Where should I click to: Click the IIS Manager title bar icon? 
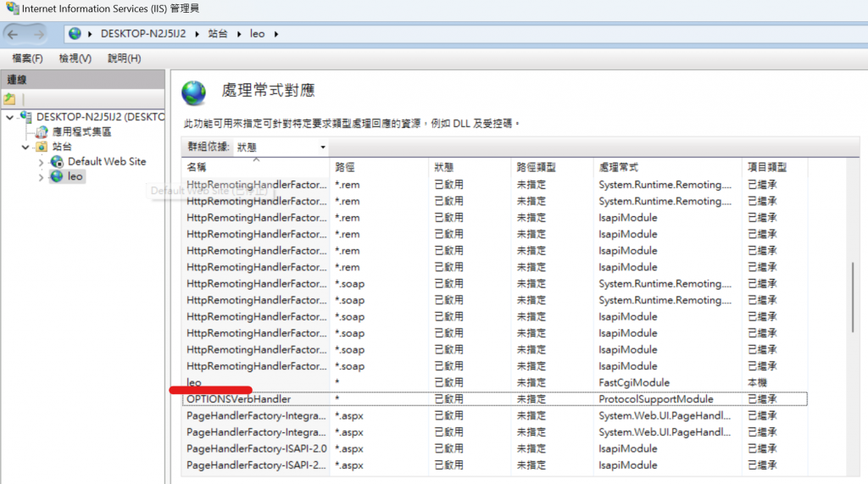tap(12, 8)
